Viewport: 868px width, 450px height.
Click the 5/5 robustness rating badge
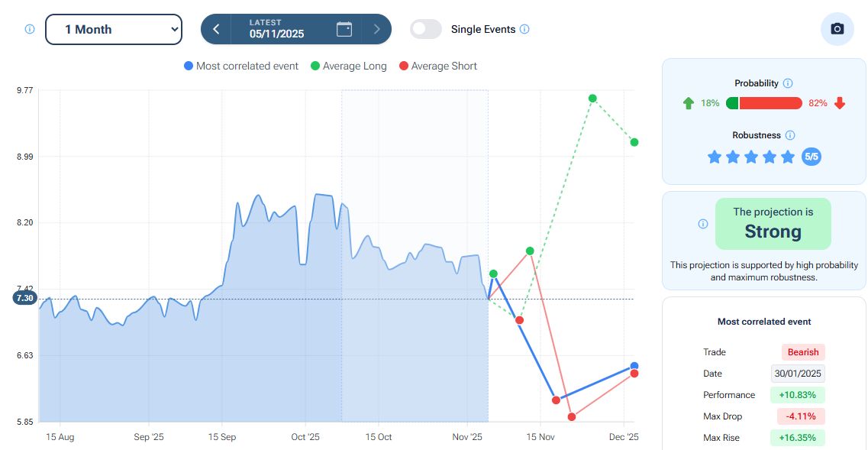tap(812, 157)
